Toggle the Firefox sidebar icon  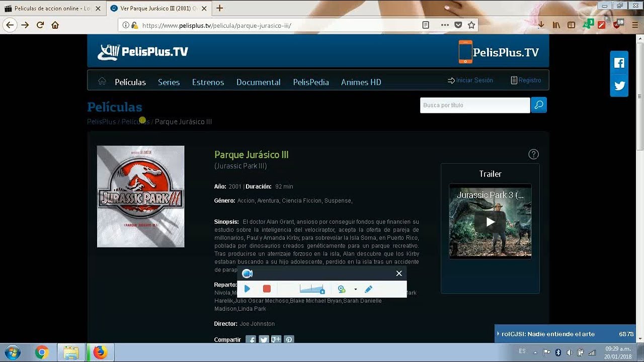pos(572,25)
